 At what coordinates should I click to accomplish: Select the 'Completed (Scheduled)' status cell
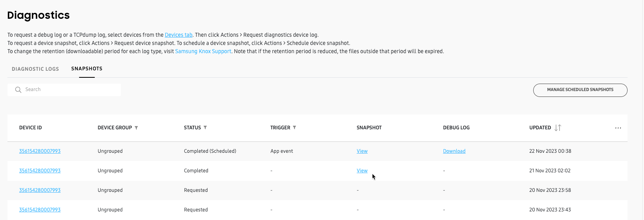[x=210, y=151]
